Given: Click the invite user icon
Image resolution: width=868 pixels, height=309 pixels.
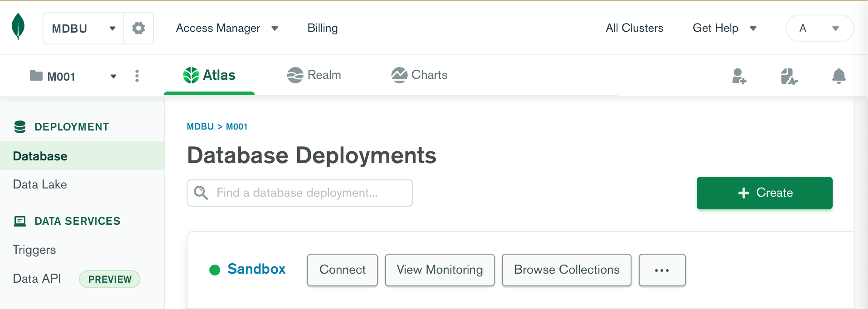Looking at the screenshot, I should (x=739, y=76).
